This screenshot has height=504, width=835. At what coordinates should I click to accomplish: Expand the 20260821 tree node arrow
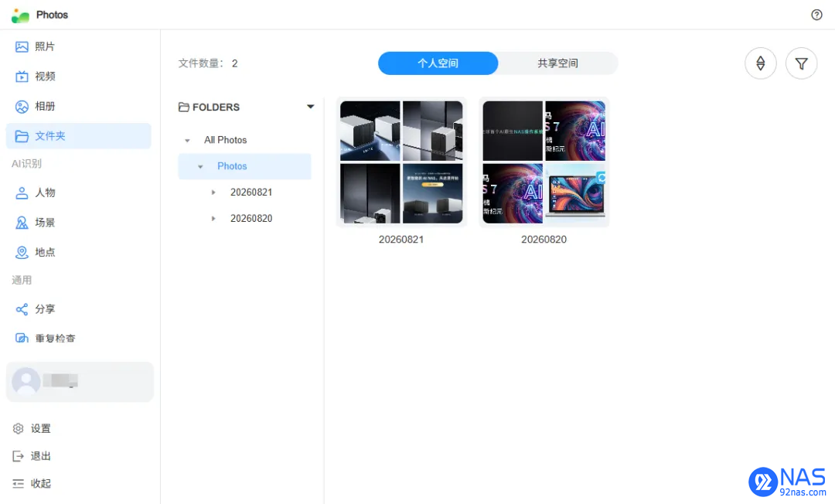click(x=213, y=192)
